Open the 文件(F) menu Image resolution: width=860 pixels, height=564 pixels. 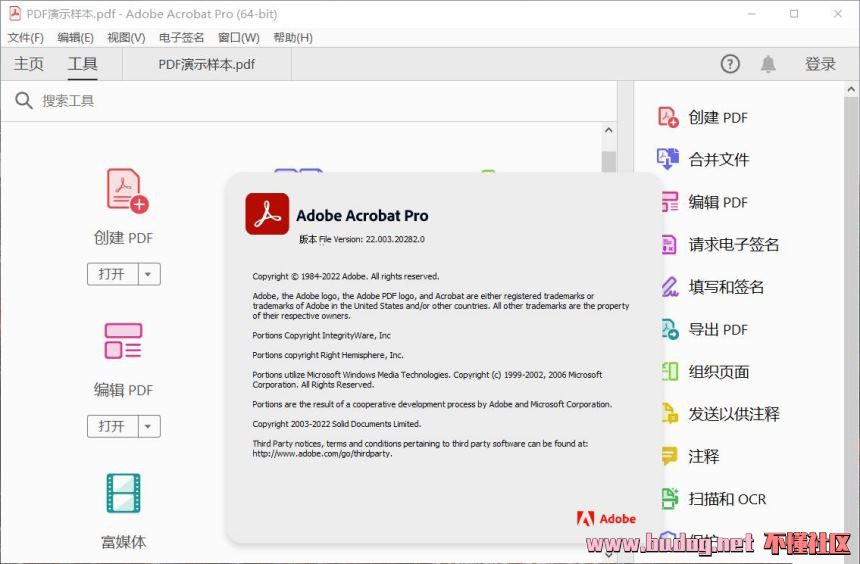pos(26,37)
